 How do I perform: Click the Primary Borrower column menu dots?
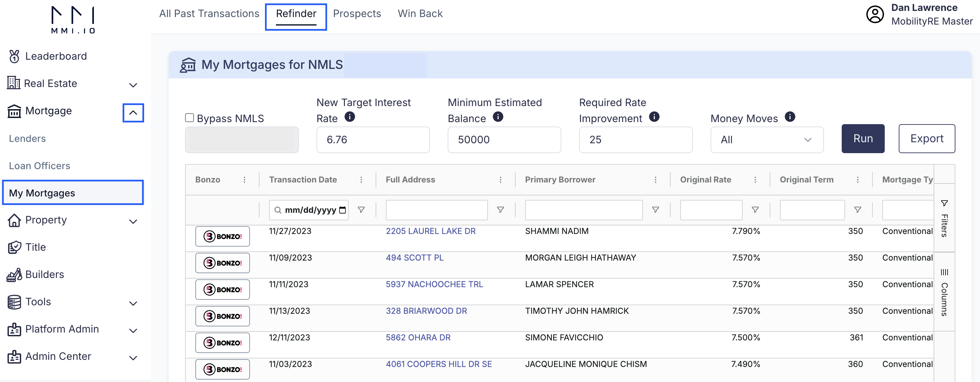point(655,180)
